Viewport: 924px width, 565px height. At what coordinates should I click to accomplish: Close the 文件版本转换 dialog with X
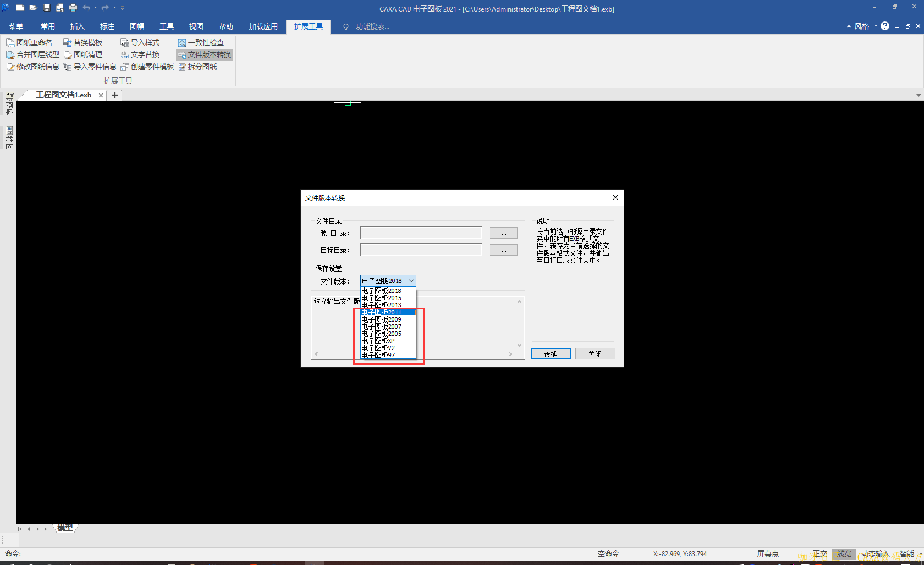[x=615, y=197]
